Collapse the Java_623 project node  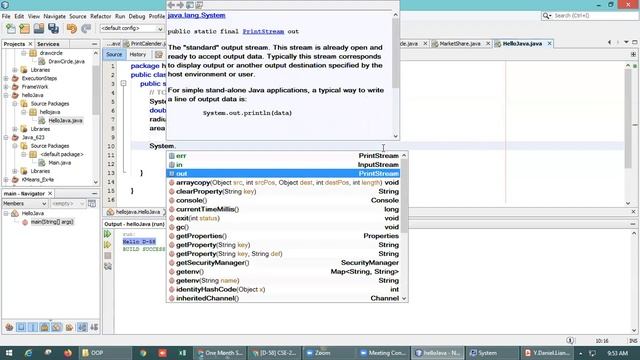coord(6,138)
